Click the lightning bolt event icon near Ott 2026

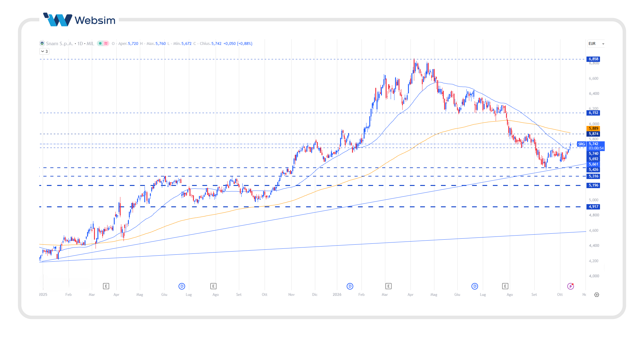570,286
